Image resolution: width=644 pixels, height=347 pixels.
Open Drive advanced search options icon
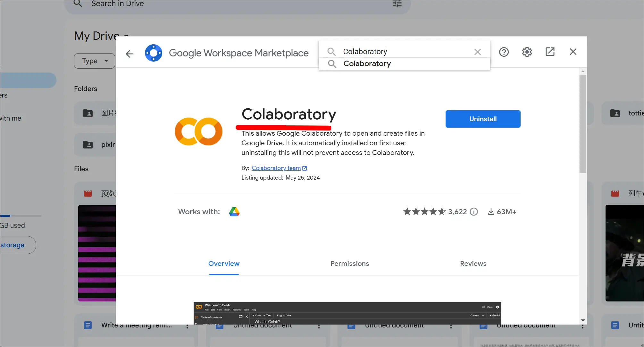point(397,4)
